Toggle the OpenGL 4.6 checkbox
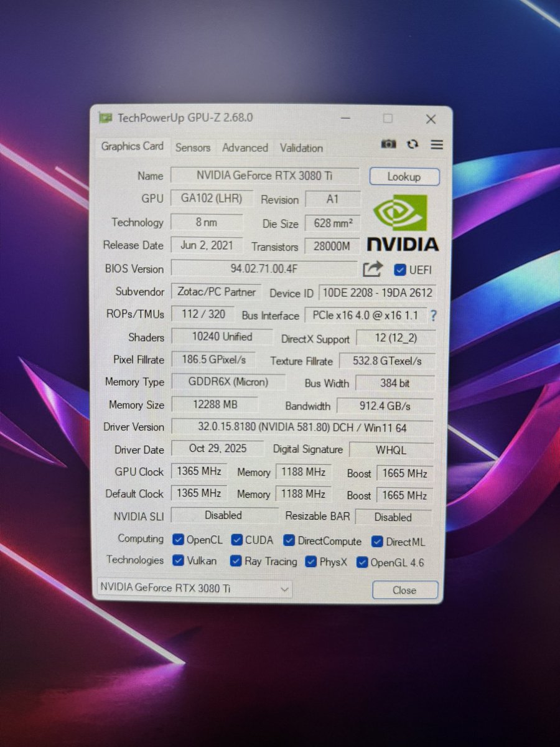This screenshot has height=747, width=560. 362,562
